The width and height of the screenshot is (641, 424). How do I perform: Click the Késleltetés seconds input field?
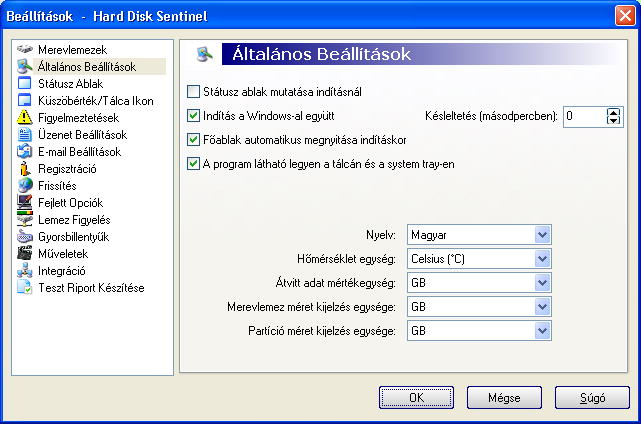point(585,116)
